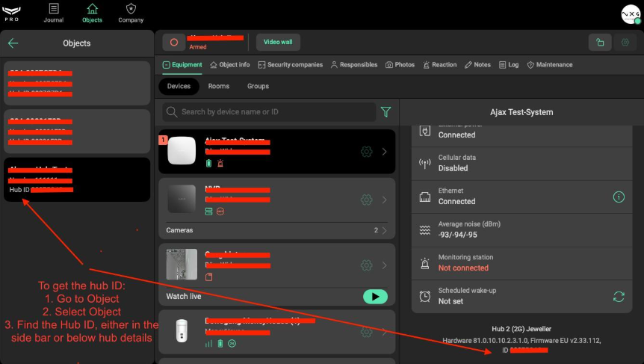
Task: Expand the camera device row chevron
Action: tap(385, 265)
